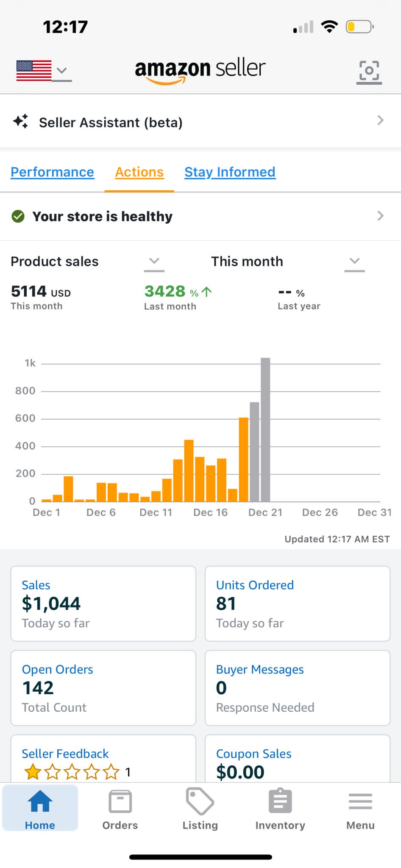The height and width of the screenshot is (868, 401).
Task: Tap the US flag marketplace icon
Action: tap(34, 70)
